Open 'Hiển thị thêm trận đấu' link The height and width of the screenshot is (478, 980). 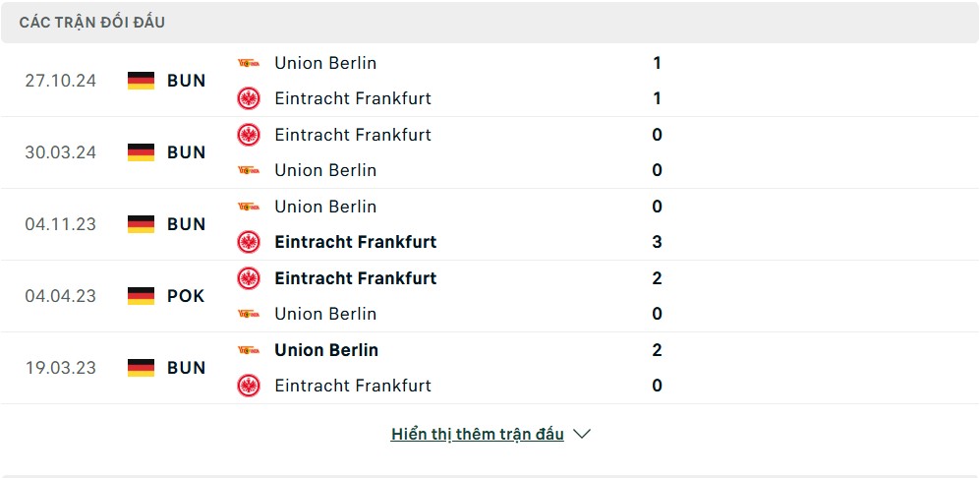(x=477, y=434)
